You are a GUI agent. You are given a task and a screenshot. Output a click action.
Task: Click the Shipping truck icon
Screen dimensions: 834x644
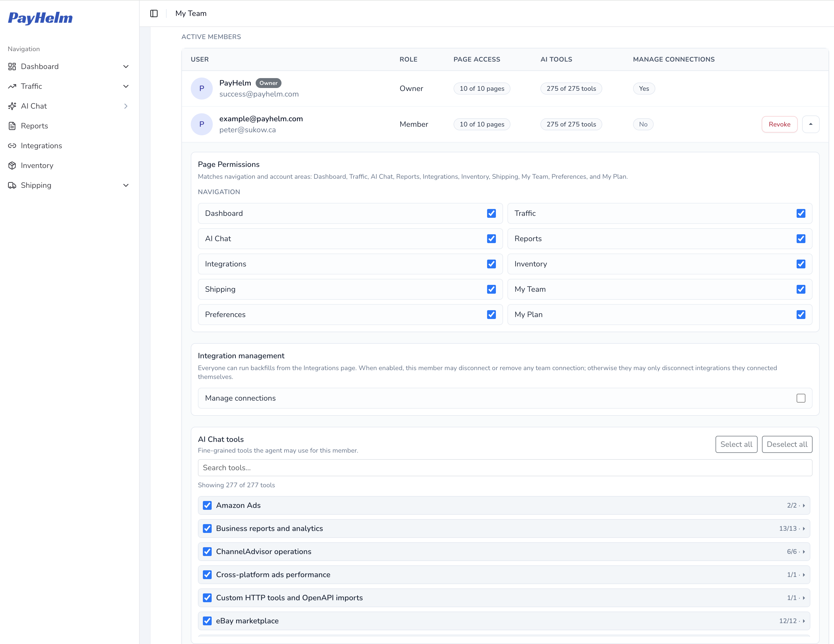[12, 185]
